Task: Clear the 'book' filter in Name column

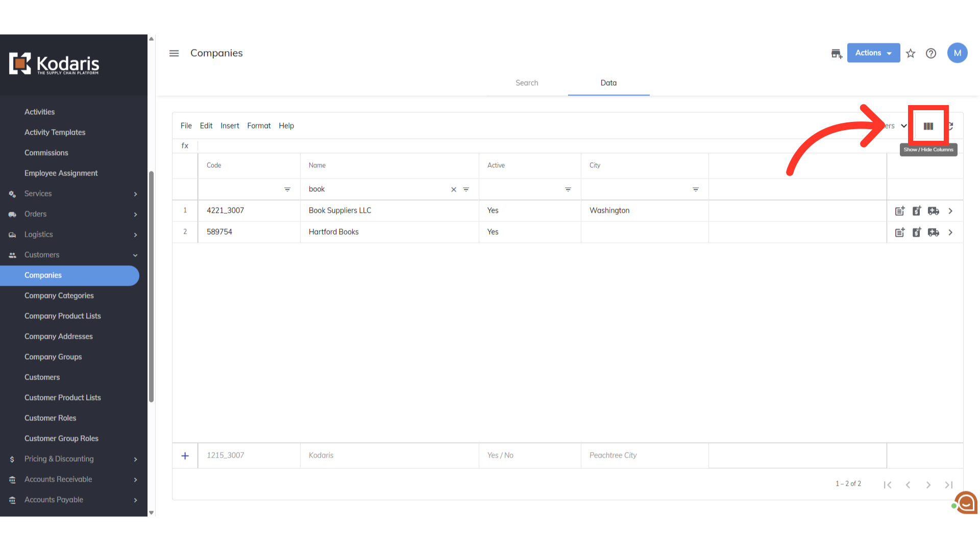Action: (x=453, y=189)
